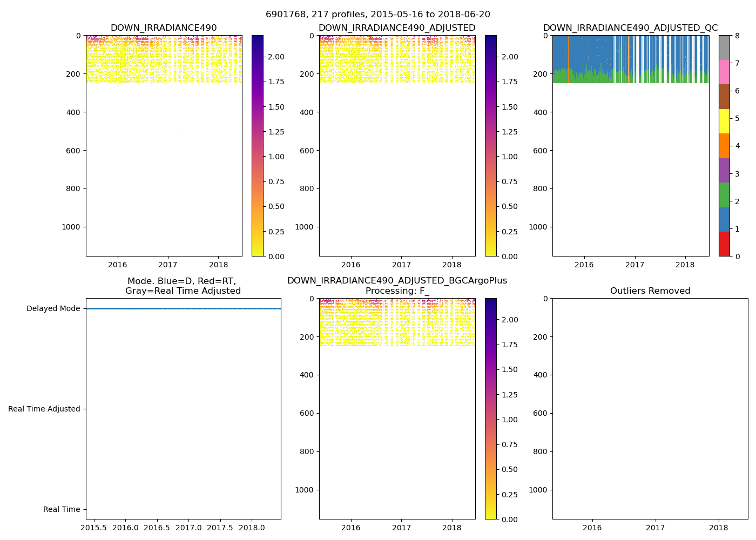Pick the yellow QC colorbar segment
The height and width of the screenshot is (540, 756).
coord(724,121)
